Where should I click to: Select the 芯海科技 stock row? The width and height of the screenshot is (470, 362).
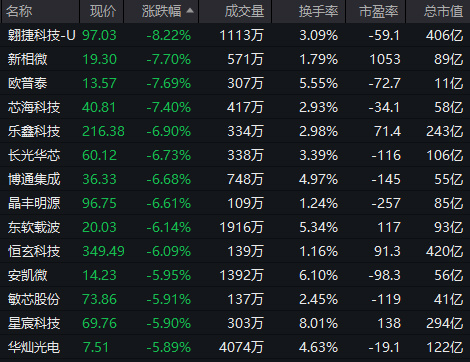coord(235,107)
